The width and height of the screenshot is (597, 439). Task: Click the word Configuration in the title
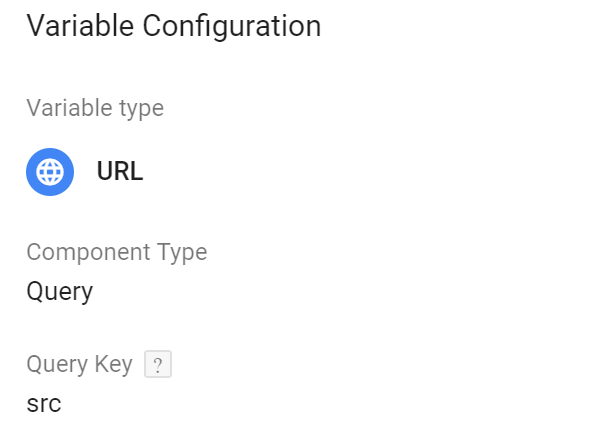[232, 27]
